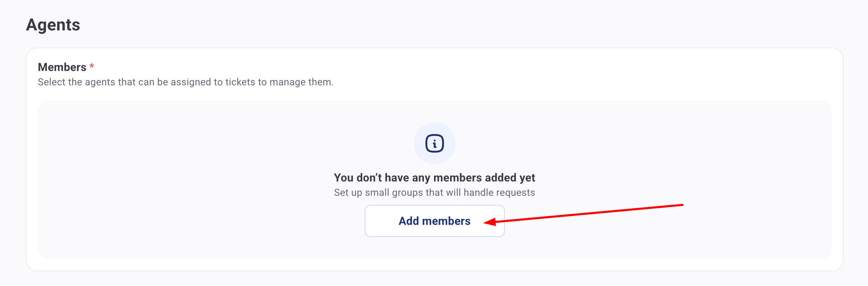Click the red arrowhead annotation
Viewport: 868px width, 286px height.
[x=489, y=222]
